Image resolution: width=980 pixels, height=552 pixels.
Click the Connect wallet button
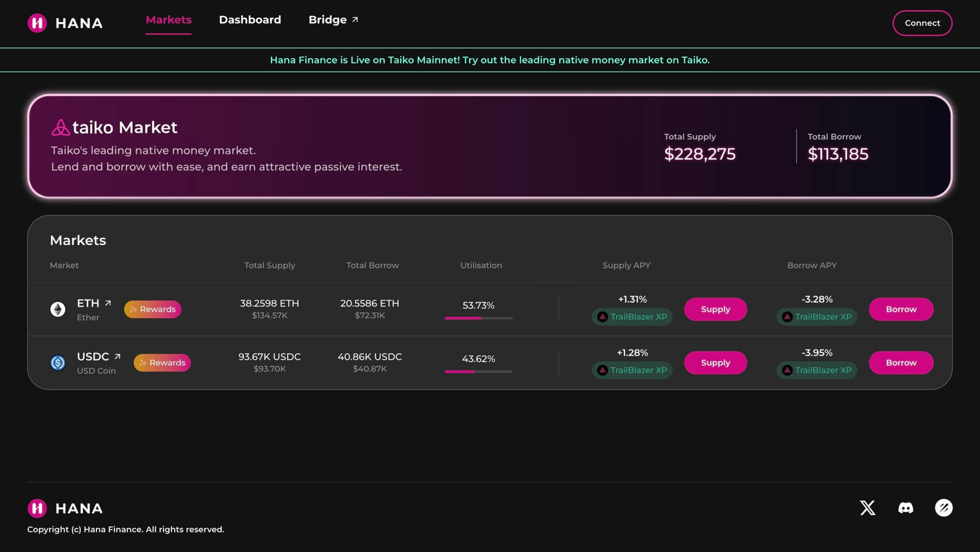(x=922, y=23)
